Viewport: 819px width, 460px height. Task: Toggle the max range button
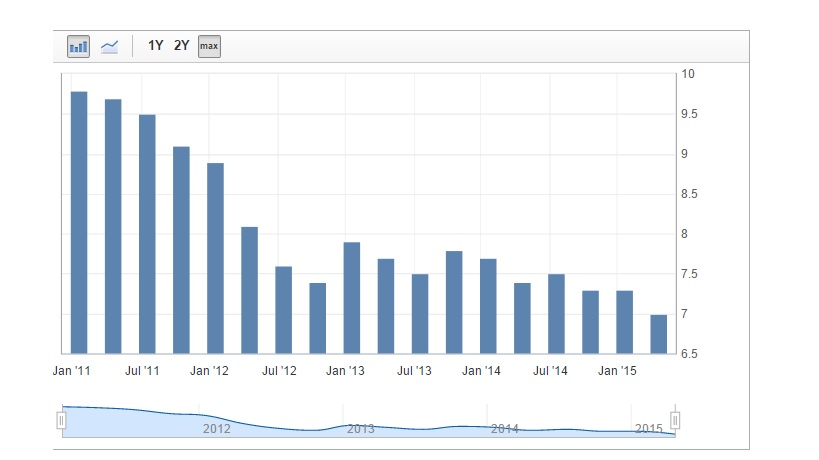(209, 46)
